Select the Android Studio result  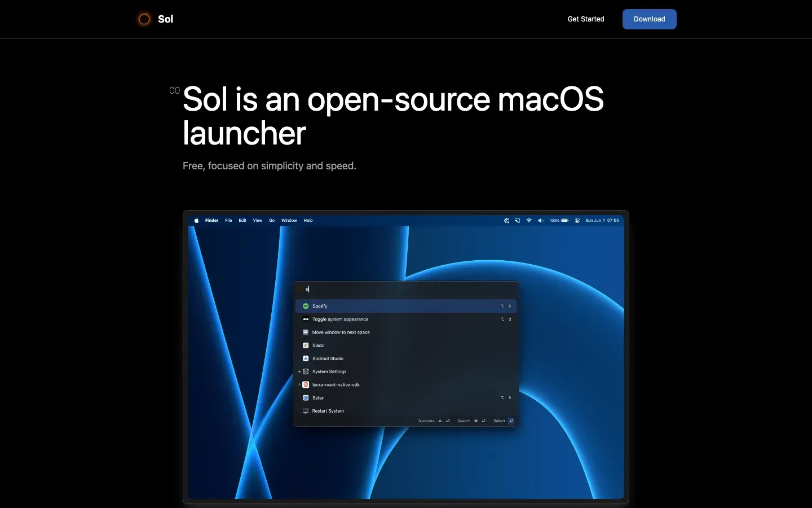pyautogui.click(x=406, y=358)
